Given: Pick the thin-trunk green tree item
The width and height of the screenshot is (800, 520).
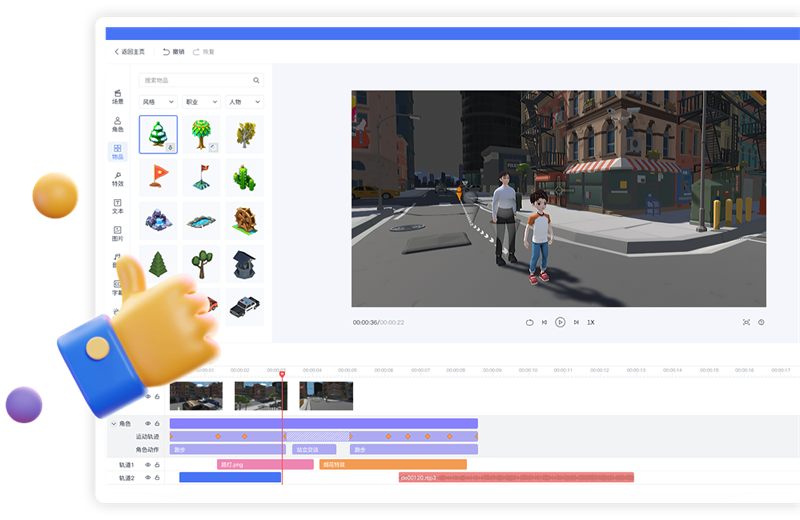Looking at the screenshot, I should click(x=202, y=264).
